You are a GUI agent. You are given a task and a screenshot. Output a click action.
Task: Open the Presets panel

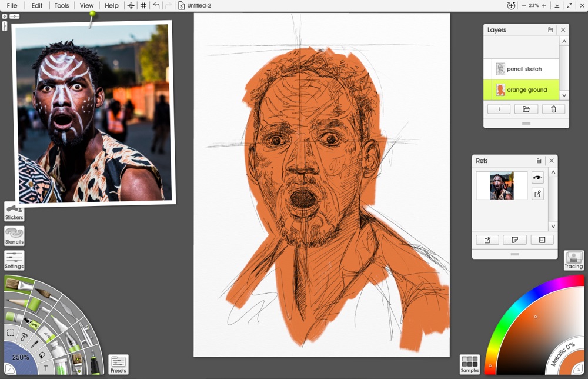coord(118,365)
